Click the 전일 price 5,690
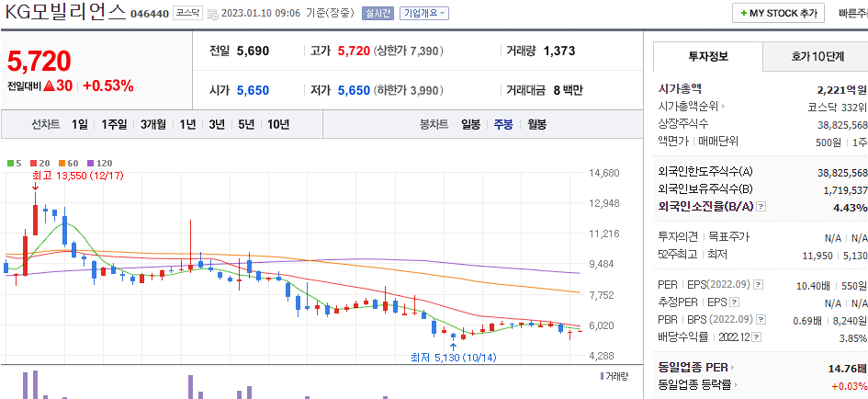 (253, 51)
